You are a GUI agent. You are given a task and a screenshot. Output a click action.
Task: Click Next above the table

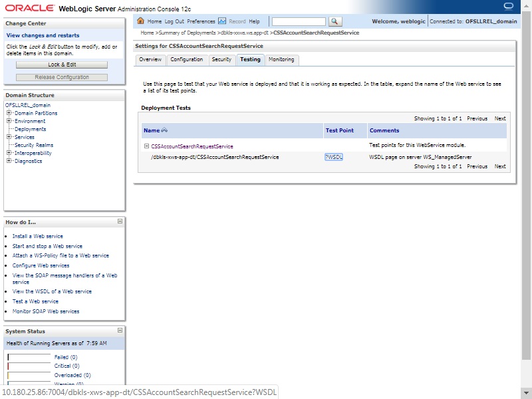pos(500,118)
